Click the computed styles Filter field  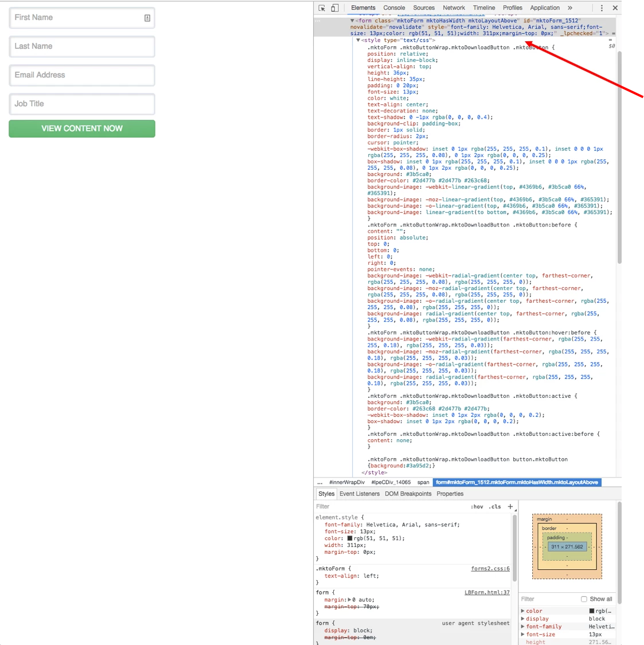click(x=549, y=599)
